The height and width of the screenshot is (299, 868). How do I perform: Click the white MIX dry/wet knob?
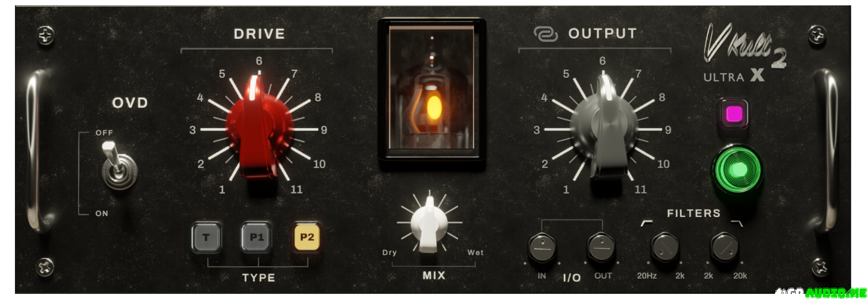(x=429, y=225)
